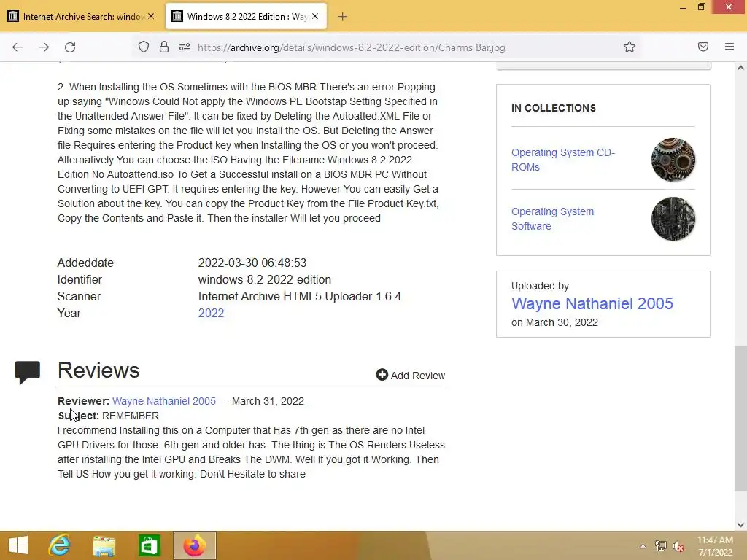Open the network status tray icon
The height and width of the screenshot is (560, 747).
tap(660, 546)
